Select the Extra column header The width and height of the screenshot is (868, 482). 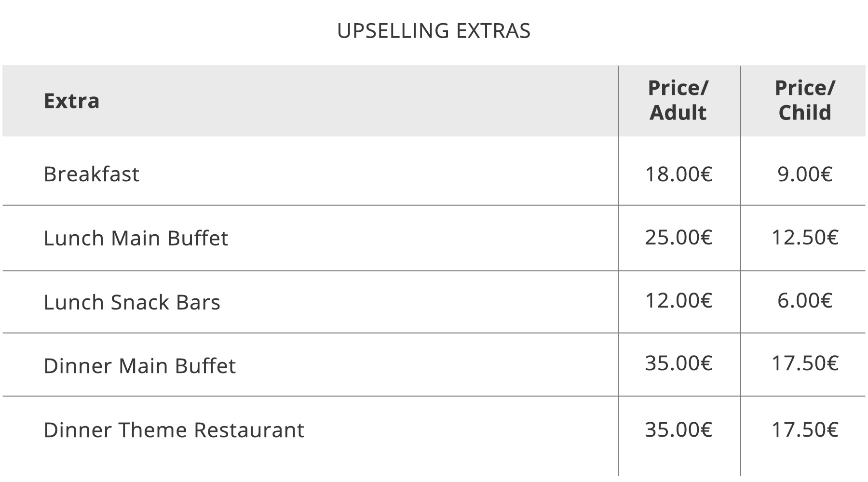[71, 101]
